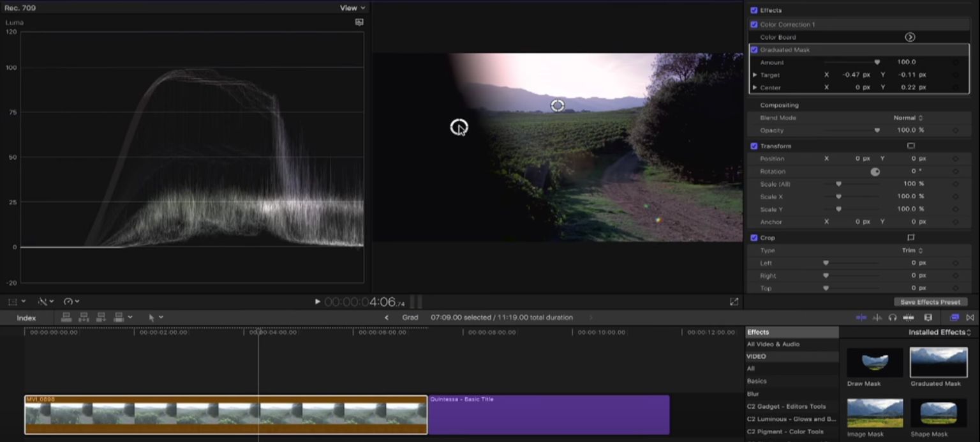
Task: Select the All video effects category
Action: [x=751, y=369]
